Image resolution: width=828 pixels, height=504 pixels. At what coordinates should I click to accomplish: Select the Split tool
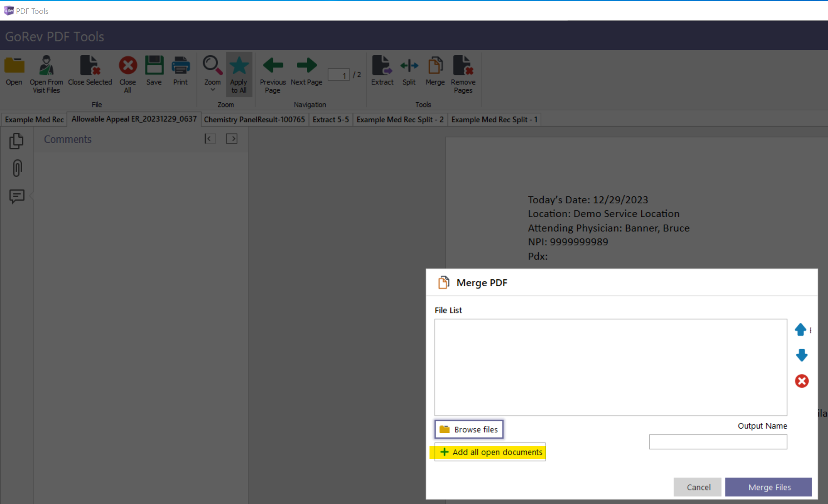pyautogui.click(x=409, y=66)
